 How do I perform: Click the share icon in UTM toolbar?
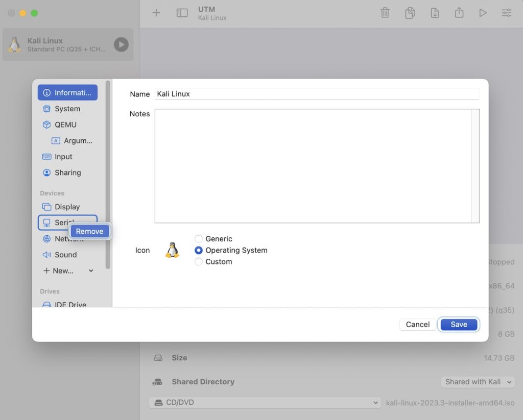(459, 12)
